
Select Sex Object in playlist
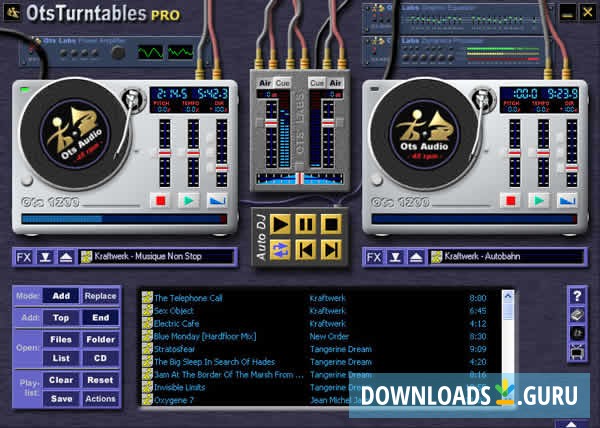[x=173, y=311]
